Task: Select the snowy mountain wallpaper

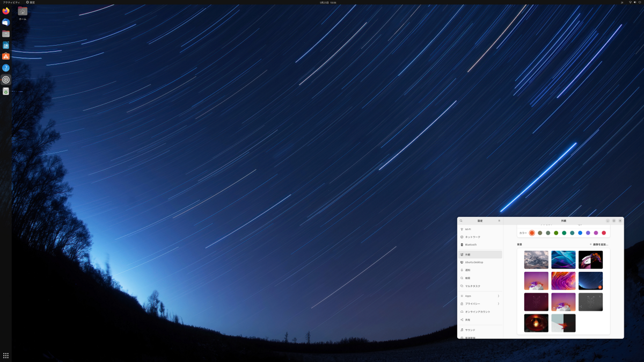Action: click(x=536, y=259)
